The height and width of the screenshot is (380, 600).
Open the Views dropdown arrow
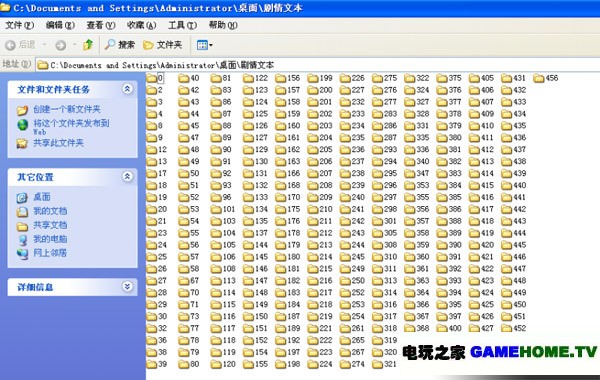(x=211, y=45)
